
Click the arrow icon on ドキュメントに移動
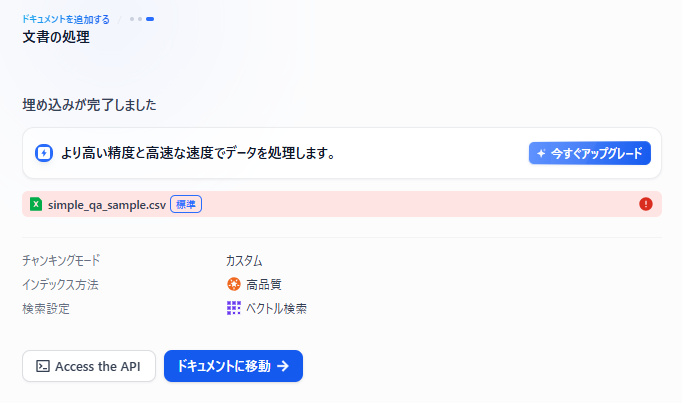(x=283, y=366)
